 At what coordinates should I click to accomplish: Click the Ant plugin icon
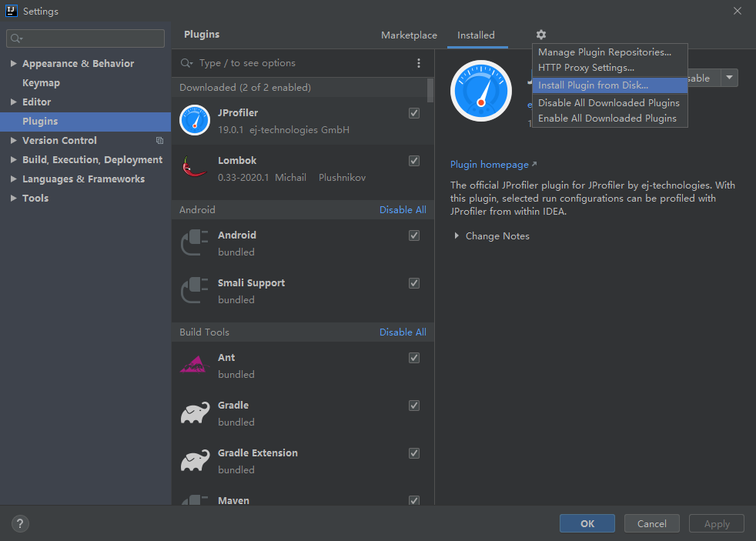(x=195, y=365)
